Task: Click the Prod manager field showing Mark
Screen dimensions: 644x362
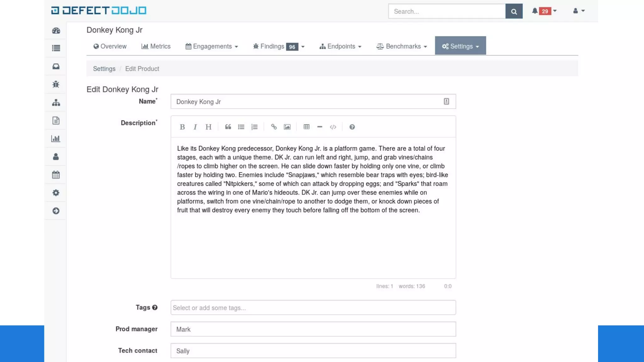Action: coord(313,329)
